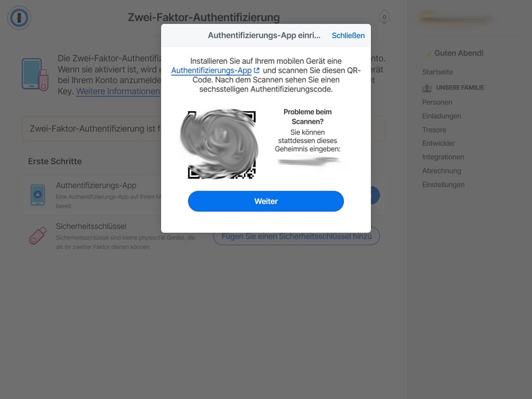Click the phone and security key illustration
The width and height of the screenshot is (532, 399).
point(35,74)
